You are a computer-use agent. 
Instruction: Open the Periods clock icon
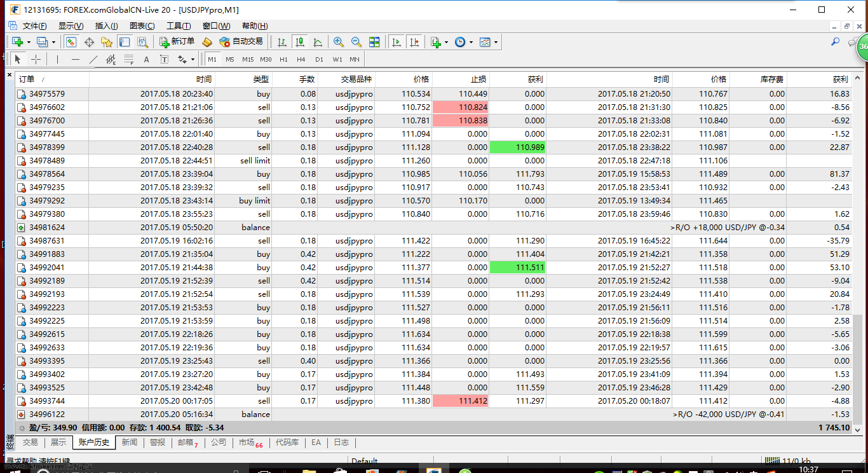pyautogui.click(x=460, y=42)
